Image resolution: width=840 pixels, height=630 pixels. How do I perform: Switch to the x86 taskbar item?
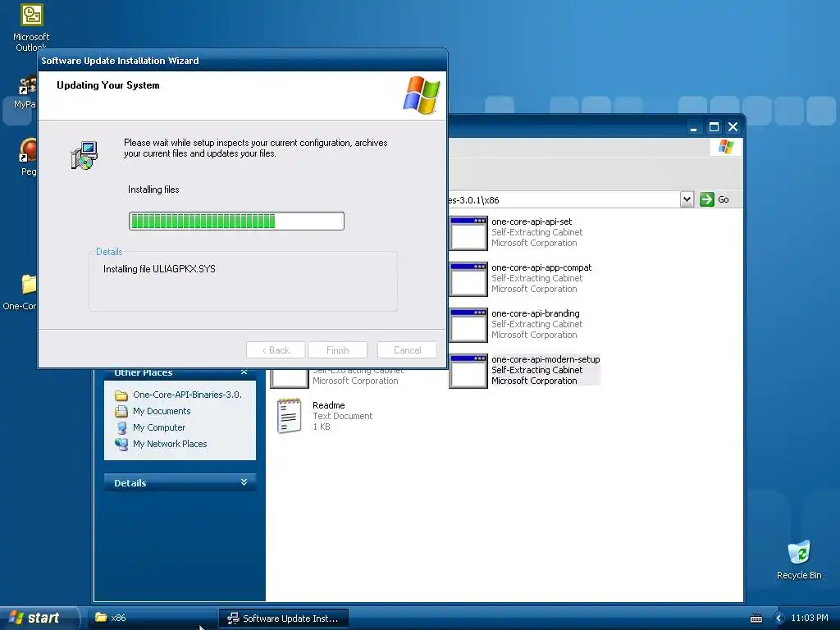pos(153,618)
